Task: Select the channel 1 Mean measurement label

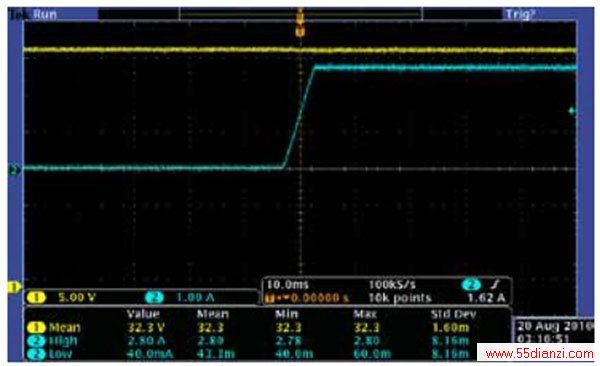Action: [65, 328]
